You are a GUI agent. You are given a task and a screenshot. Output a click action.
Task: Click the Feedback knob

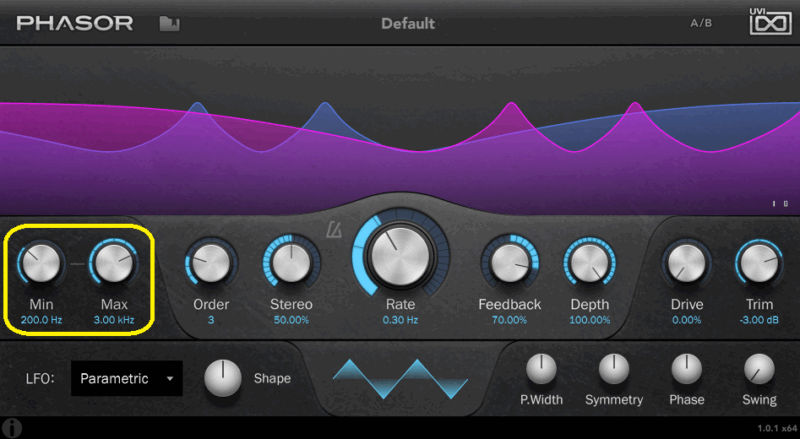(509, 263)
